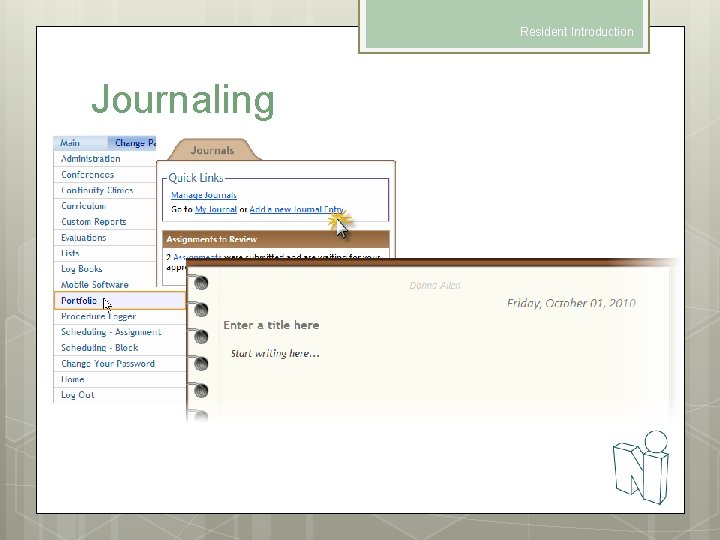
Task: Select the Change Password tab
Action: 133,143
